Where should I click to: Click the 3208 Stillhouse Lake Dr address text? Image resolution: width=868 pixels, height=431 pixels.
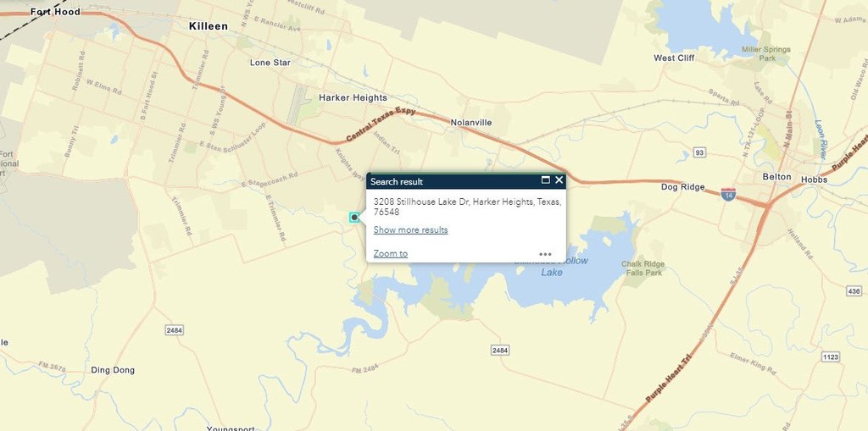tap(468, 207)
